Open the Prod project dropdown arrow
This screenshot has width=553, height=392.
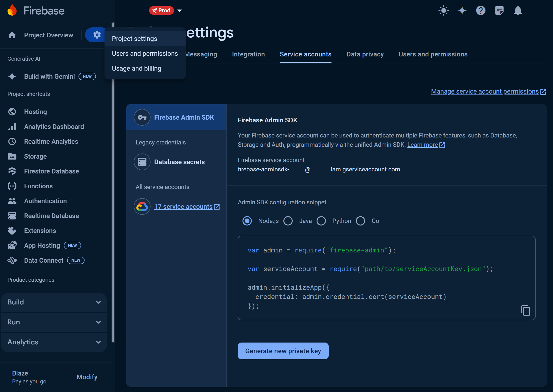coord(180,11)
